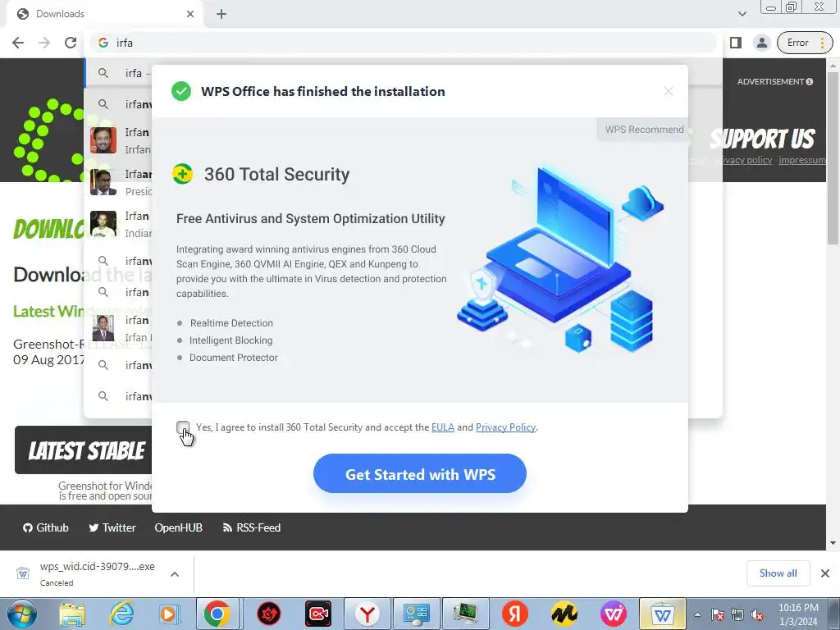This screenshot has height=630, width=840.
Task: Close the Downloads tab
Action: pyautogui.click(x=190, y=14)
